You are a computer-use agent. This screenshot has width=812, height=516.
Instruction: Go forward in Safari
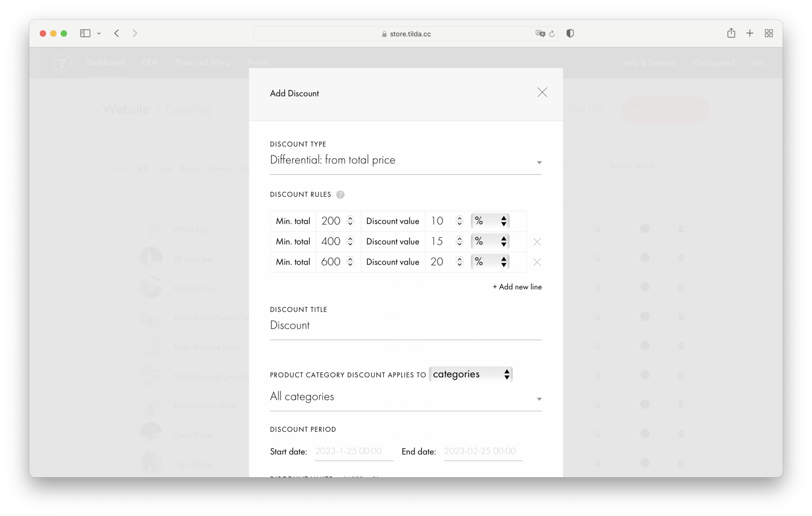tap(135, 33)
